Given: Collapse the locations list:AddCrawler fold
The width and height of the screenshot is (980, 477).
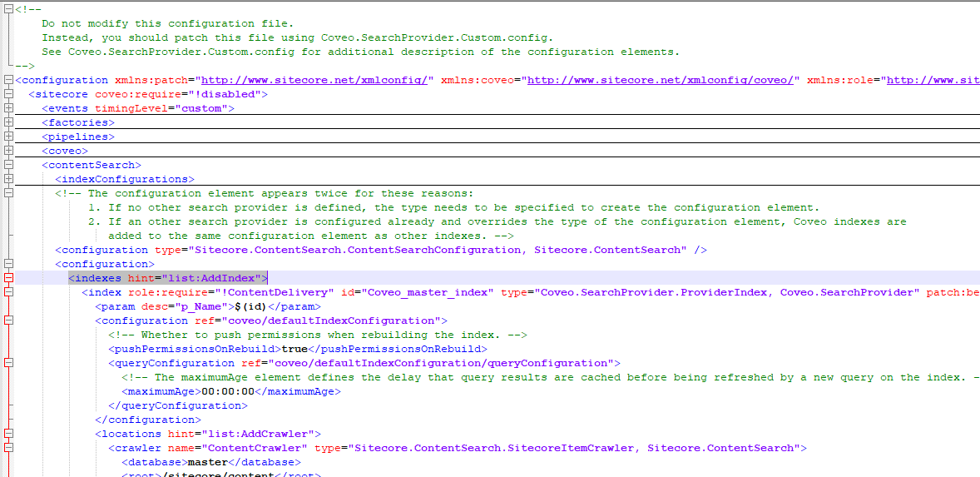Looking at the screenshot, I should pyautogui.click(x=8, y=433).
